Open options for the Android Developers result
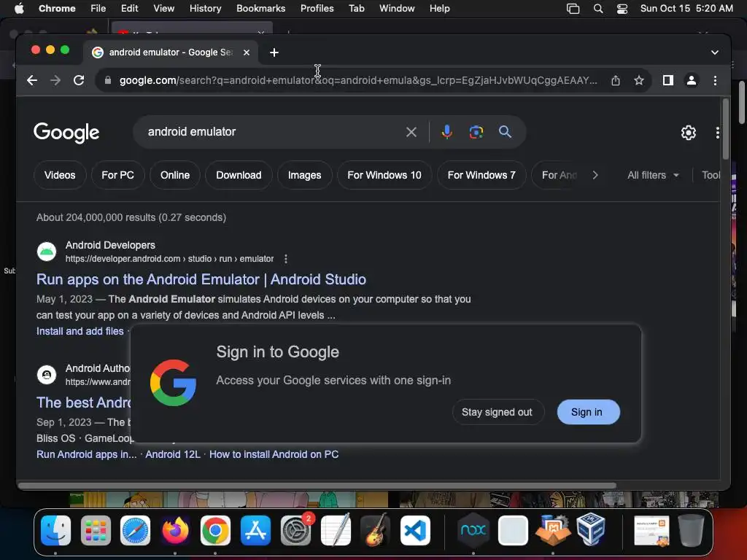Screen dimensions: 747x560 (285, 259)
